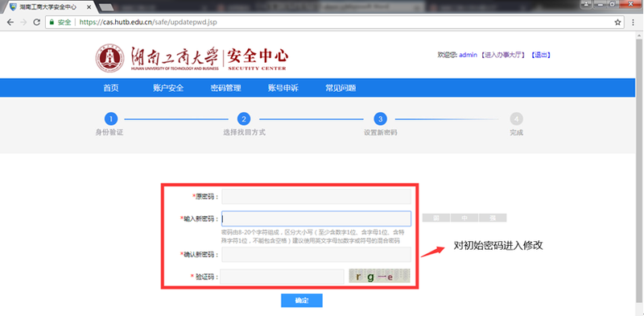The width and height of the screenshot is (644, 316).
Task: Bookmark this page with the star icon
Action: pos(617,23)
